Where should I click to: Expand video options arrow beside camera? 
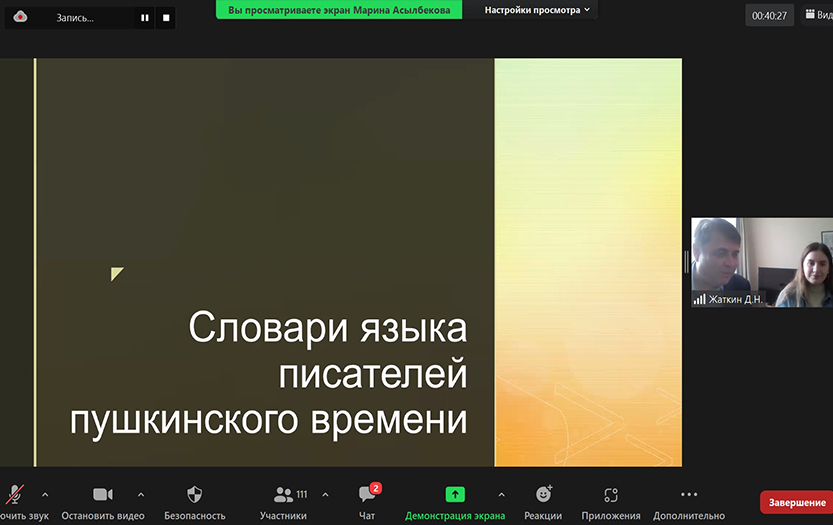(x=140, y=494)
